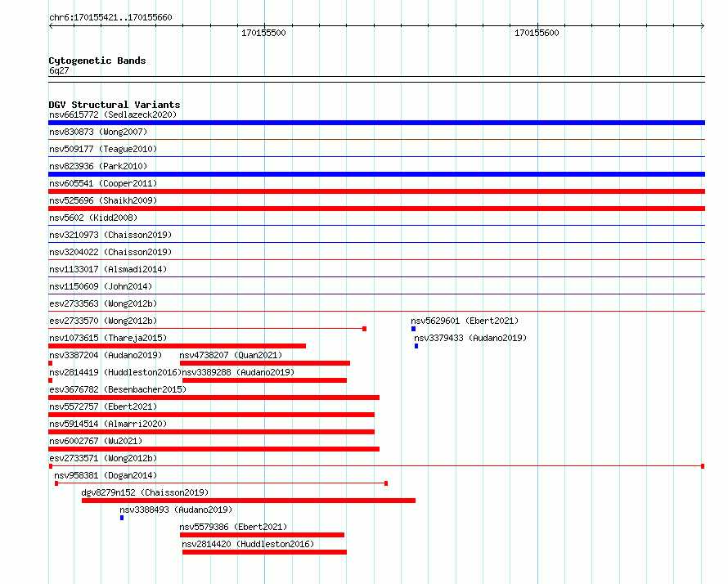The height and width of the screenshot is (584, 728).
Task: Open nsv958381 (Dogan2014) label
Action: click(x=106, y=475)
